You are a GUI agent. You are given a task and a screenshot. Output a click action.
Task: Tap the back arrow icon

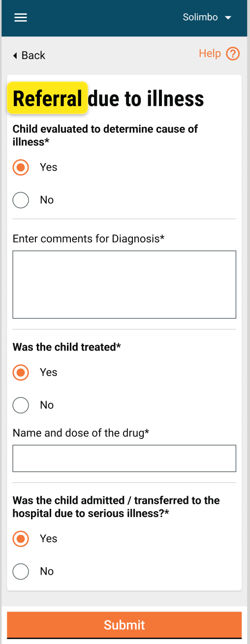click(15, 56)
